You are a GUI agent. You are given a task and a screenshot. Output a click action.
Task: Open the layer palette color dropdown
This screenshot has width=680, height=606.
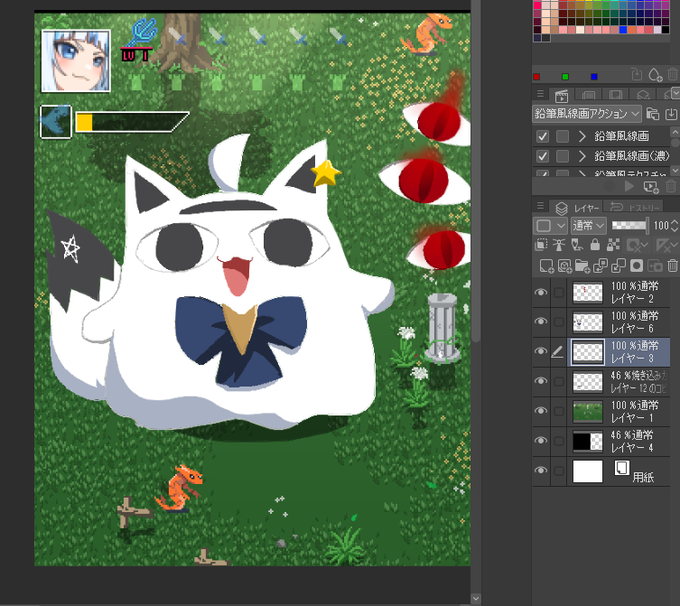click(x=550, y=226)
